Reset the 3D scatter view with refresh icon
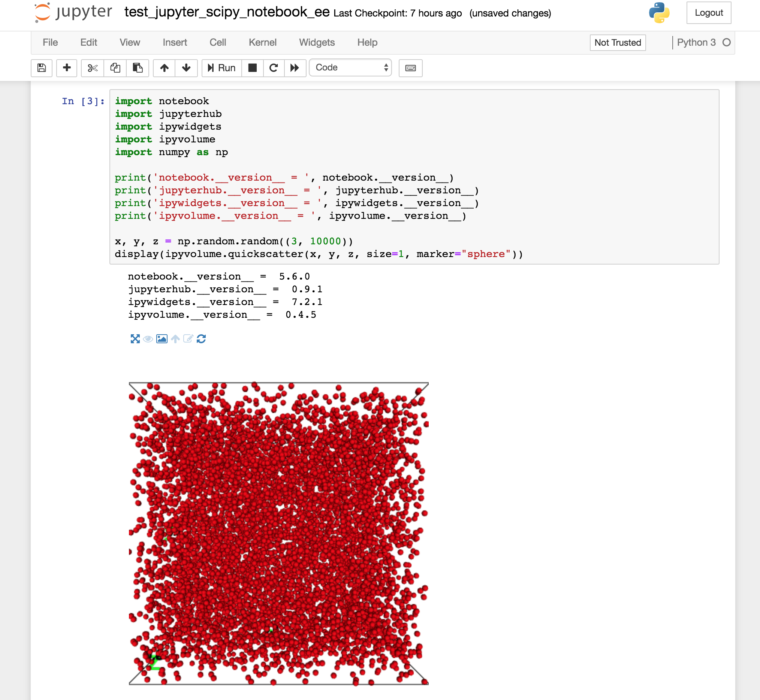The image size is (760, 700). point(202,339)
